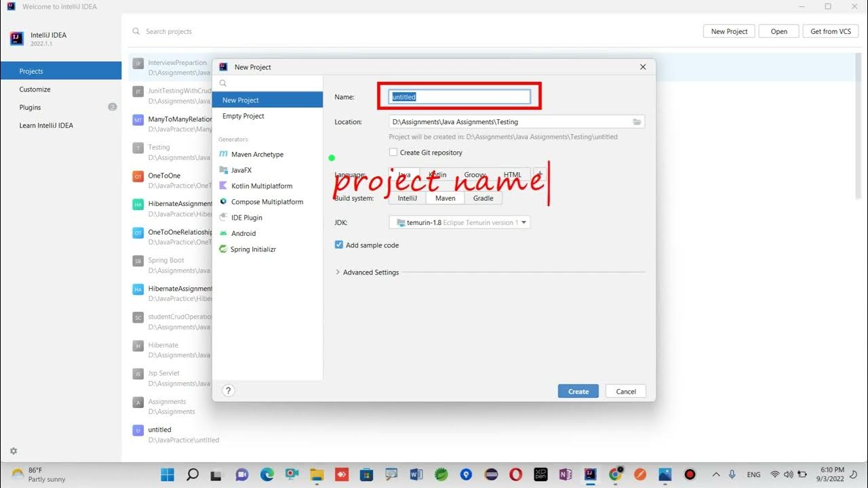
Task: Select Empty Project in dialog sidebar
Action: (x=267, y=116)
